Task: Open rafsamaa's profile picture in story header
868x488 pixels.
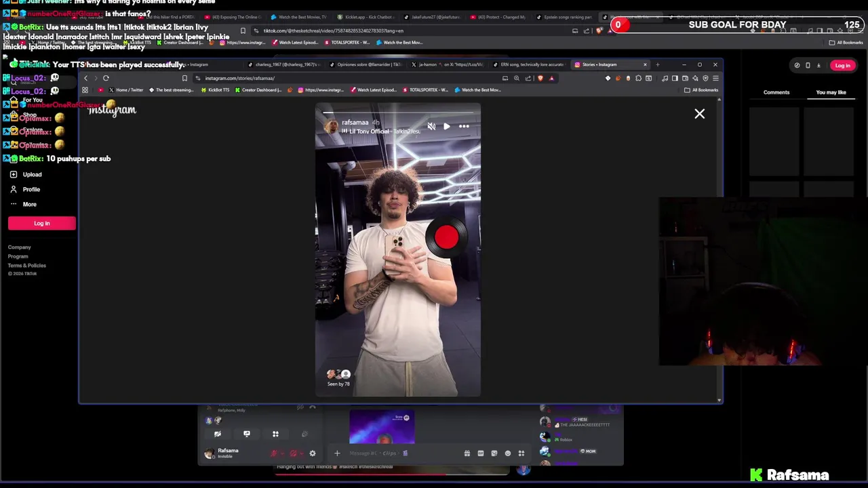Action: [332, 126]
